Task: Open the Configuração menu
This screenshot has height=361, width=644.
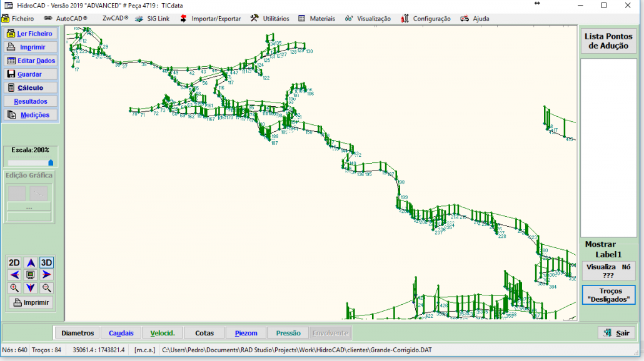Action: (426, 19)
